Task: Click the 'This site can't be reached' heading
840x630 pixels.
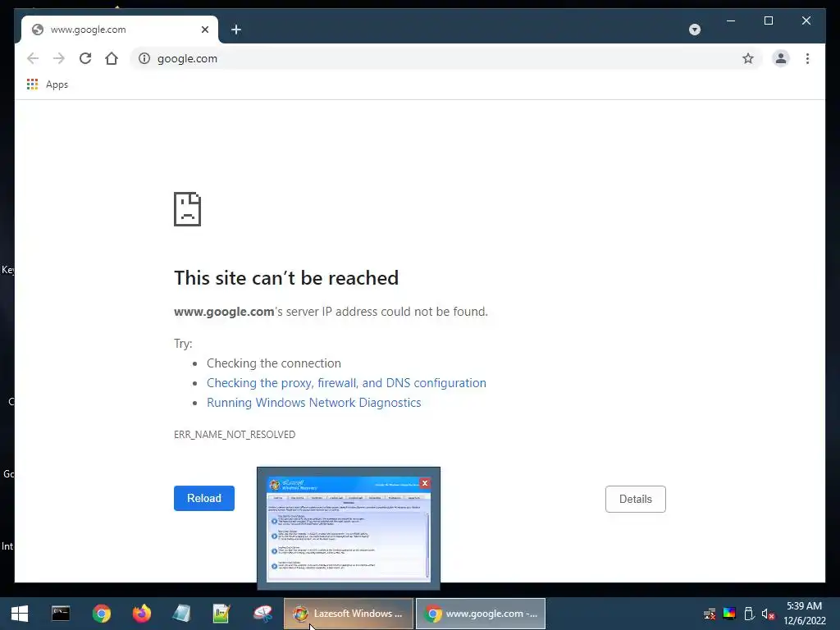Action: 286,278
